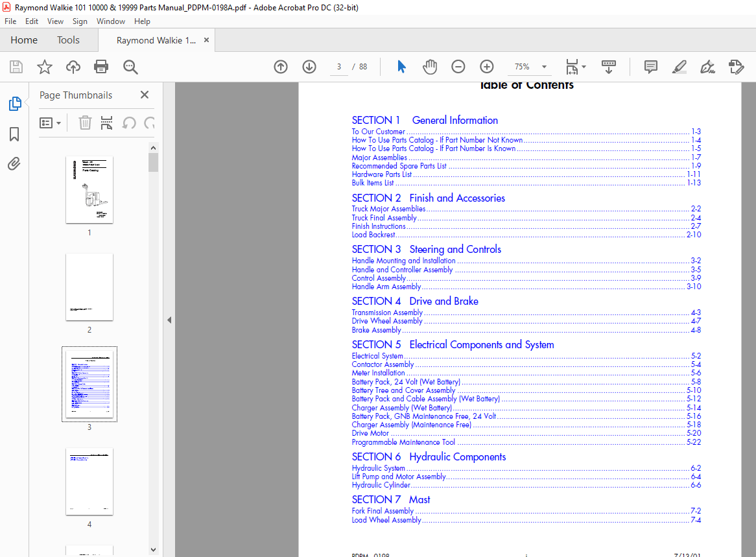Image resolution: width=756 pixels, height=557 pixels.
Task: Open the Bookmarks sidebar panel
Action: coord(14,134)
